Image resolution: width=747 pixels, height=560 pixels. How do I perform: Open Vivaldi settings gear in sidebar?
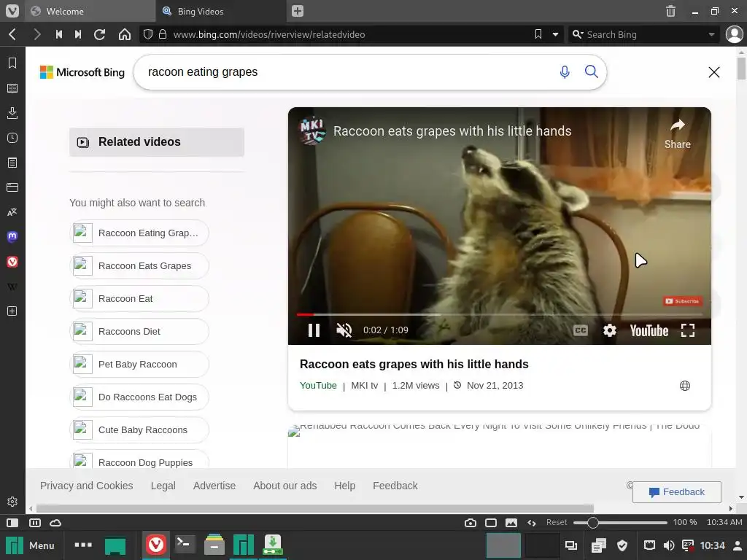[12, 502]
